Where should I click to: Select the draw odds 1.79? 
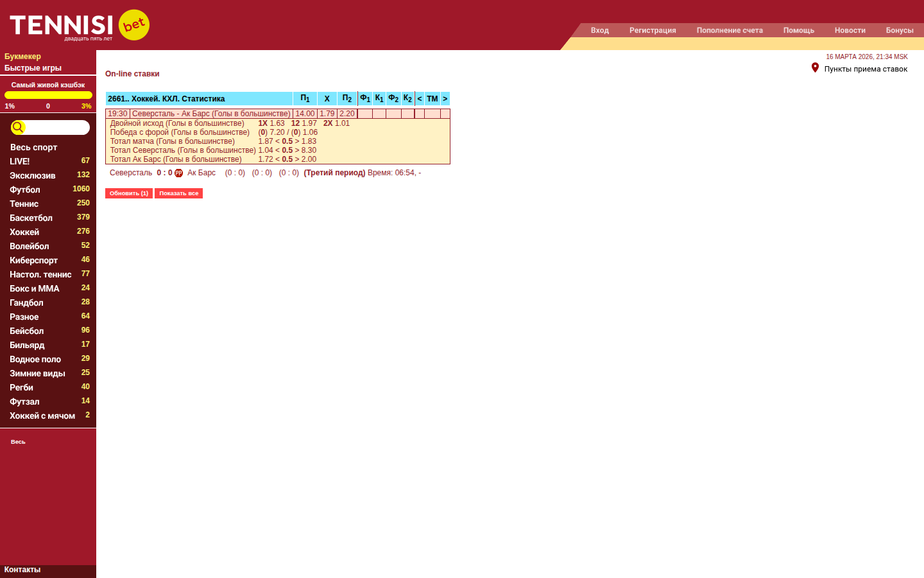(327, 114)
